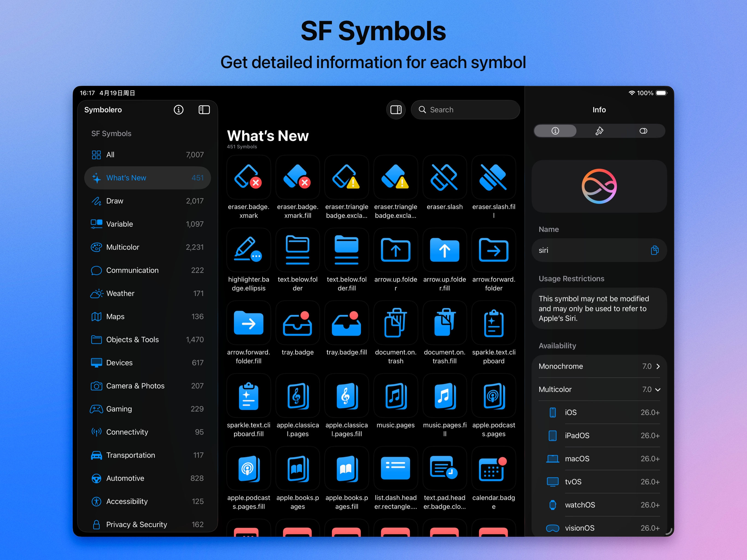
Task: Switch to the paintbrush rendering tab
Action: [599, 131]
